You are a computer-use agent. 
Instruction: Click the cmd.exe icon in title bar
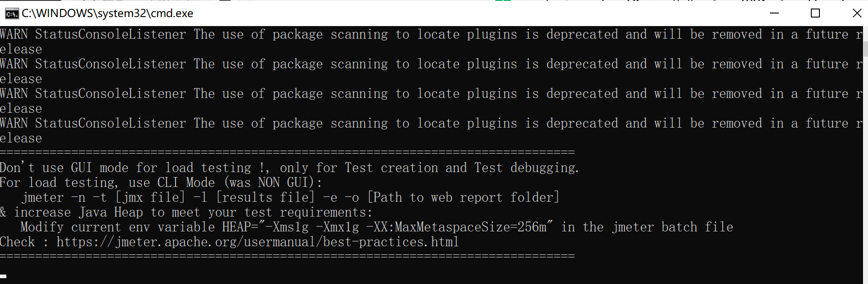click(11, 13)
